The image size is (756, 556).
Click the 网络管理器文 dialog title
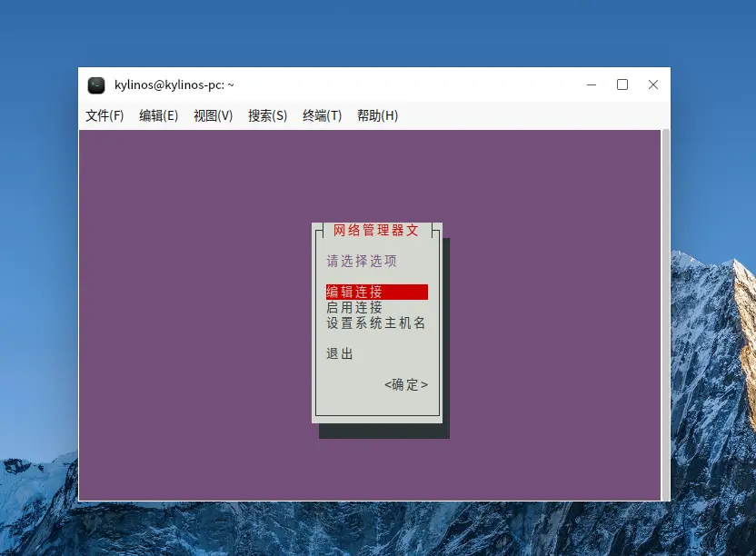[x=376, y=230]
